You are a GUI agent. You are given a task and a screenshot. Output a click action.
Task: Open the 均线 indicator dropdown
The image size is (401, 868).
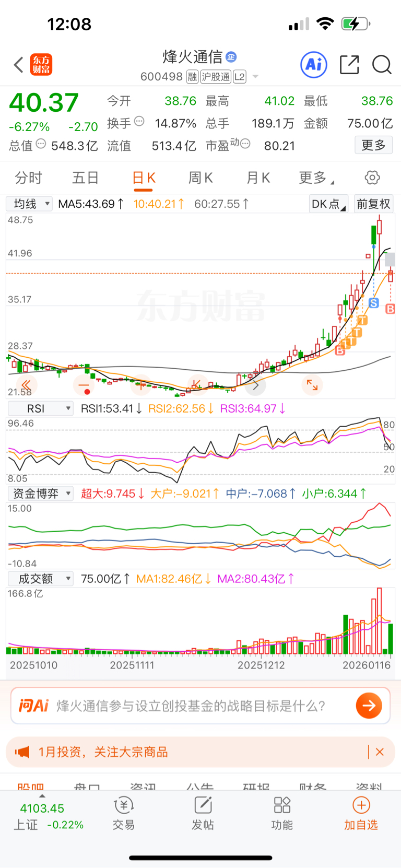point(29,204)
